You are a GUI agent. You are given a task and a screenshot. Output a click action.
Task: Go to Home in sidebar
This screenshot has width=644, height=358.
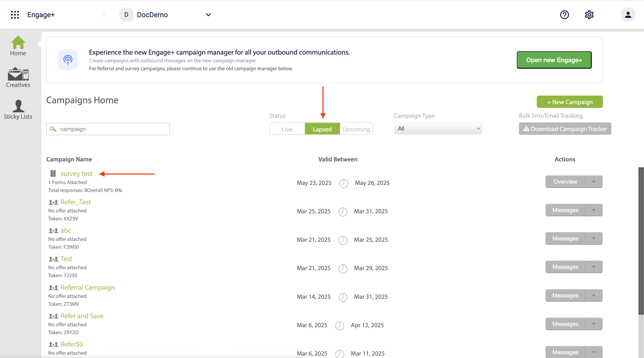click(18, 46)
